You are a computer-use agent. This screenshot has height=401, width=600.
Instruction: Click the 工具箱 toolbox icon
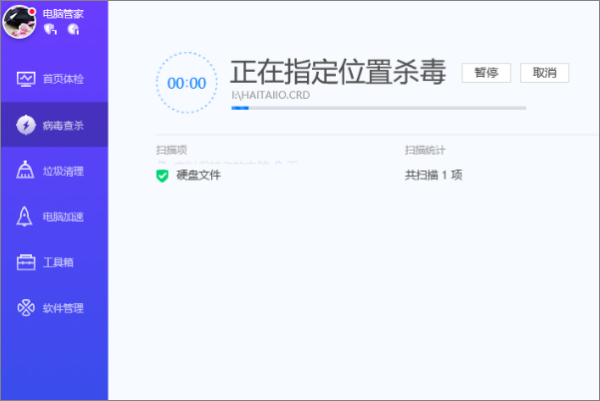[26, 262]
